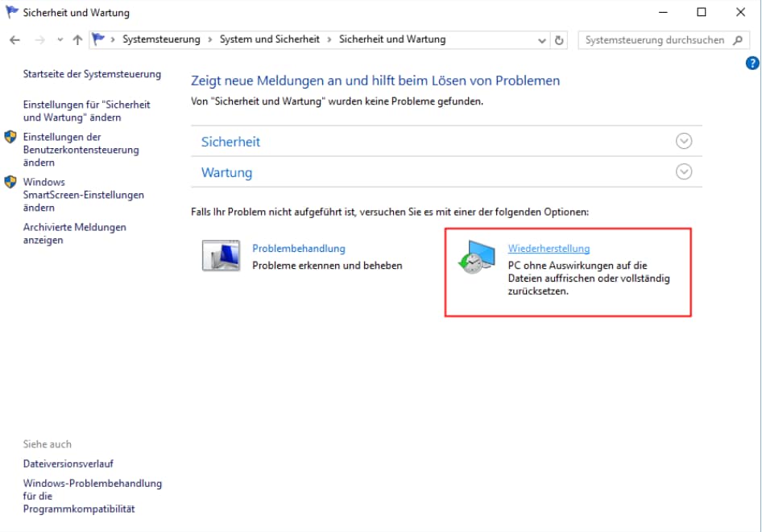Viewport: 762px width, 532px height.
Task: Click the Systemsteuerung durchsuchen search field
Action: click(654, 39)
